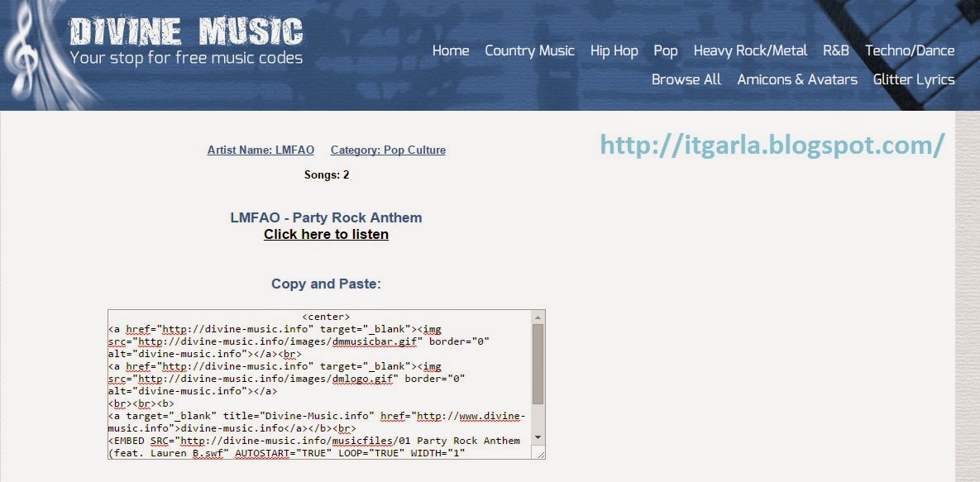Go to the R&B category
This screenshot has height=482, width=980.
tap(835, 50)
